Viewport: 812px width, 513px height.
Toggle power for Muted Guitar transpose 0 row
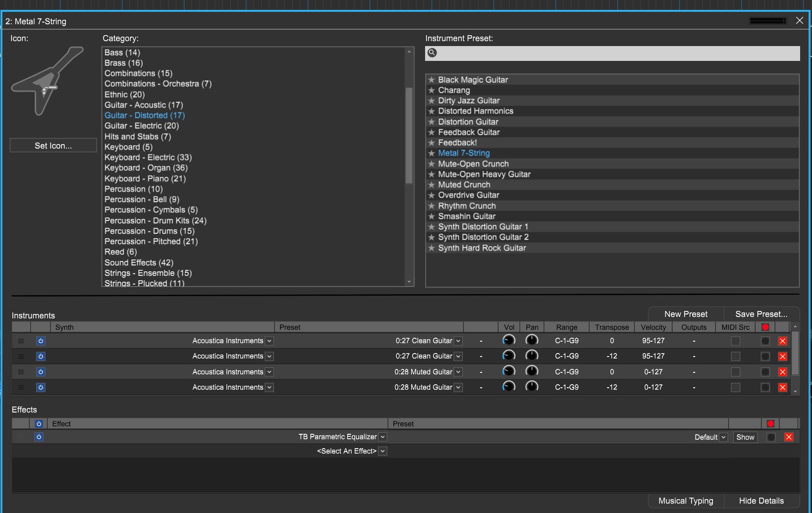click(41, 372)
